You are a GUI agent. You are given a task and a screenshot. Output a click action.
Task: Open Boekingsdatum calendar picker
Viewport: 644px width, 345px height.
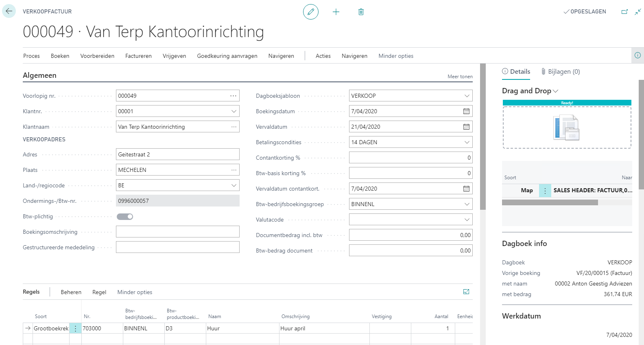[466, 111]
